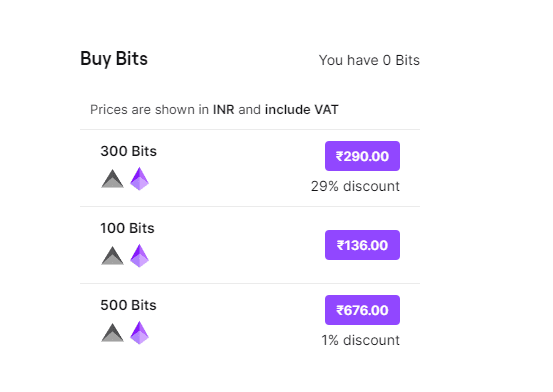Click the gray gem icon under 500 Bits
The image size is (553, 392).
click(x=113, y=332)
